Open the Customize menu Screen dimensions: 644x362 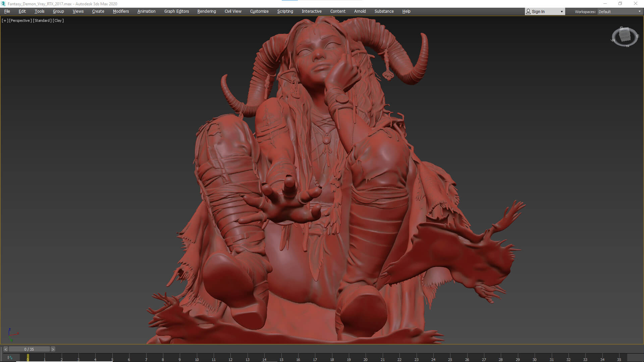pyautogui.click(x=259, y=11)
